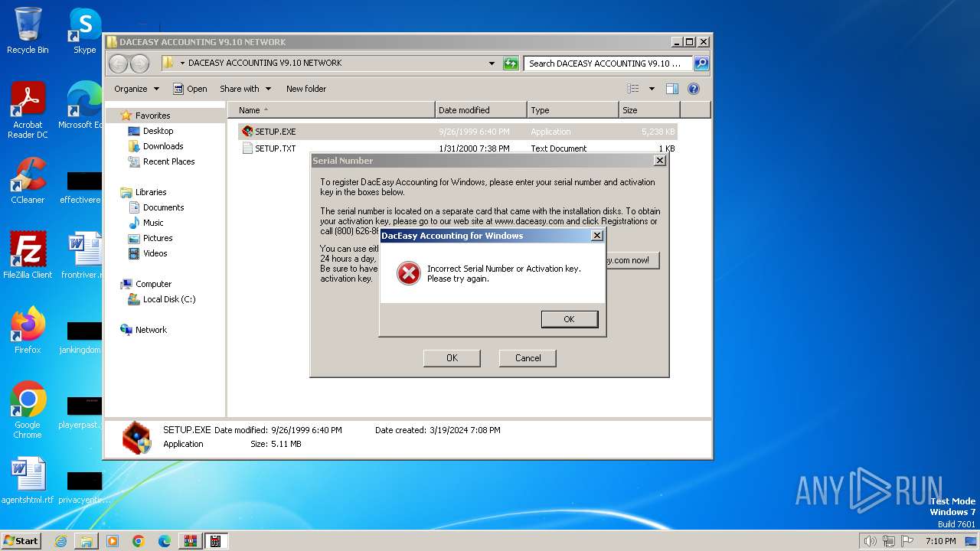Open Recycle Bin desktop icon
Viewport: 980px width, 551px height.
(x=28, y=31)
